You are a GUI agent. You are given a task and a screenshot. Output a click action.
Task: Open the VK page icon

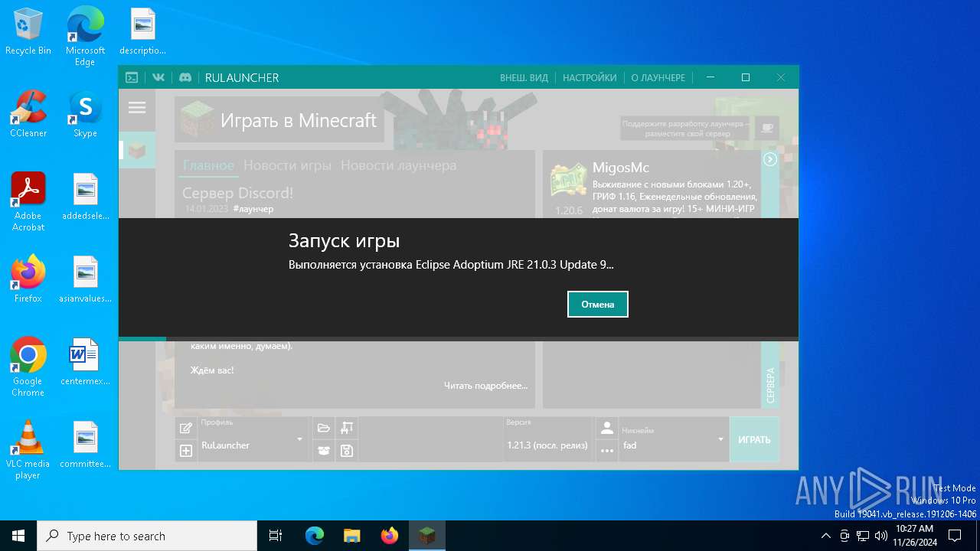(158, 77)
